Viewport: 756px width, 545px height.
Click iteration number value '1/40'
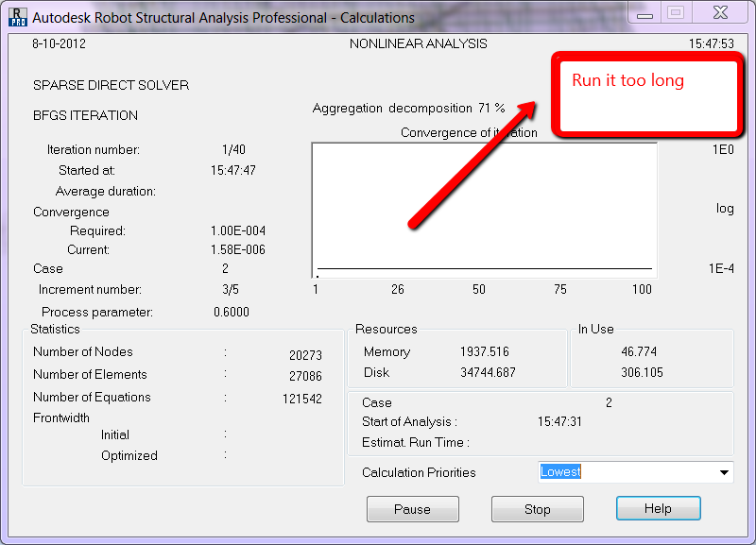click(x=233, y=150)
